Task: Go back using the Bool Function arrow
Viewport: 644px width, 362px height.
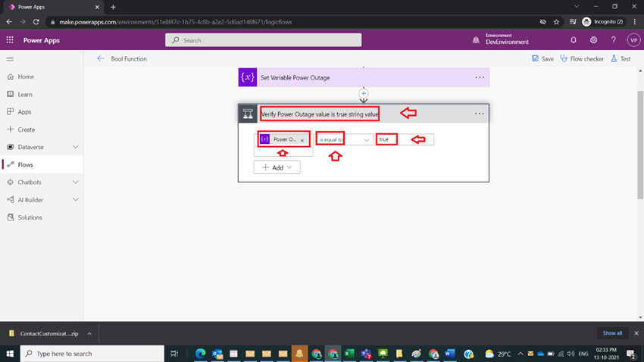Action: click(101, 58)
